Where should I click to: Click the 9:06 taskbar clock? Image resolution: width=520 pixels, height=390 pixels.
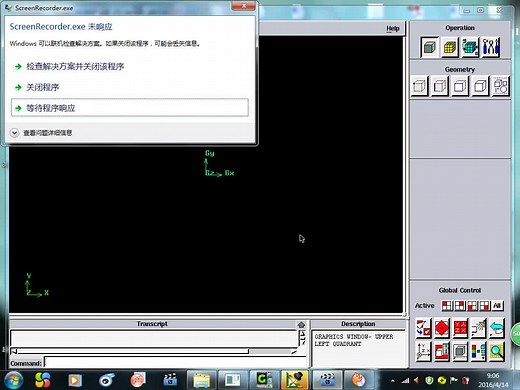tap(493, 376)
